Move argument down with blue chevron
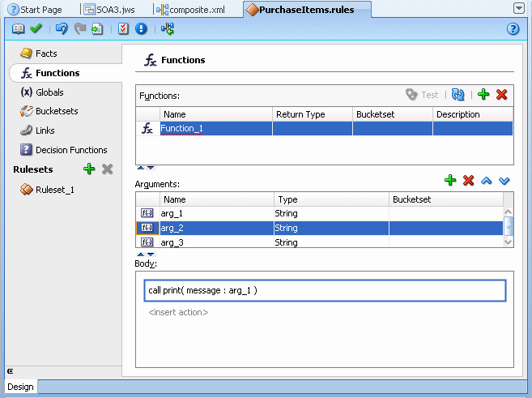 click(x=504, y=181)
